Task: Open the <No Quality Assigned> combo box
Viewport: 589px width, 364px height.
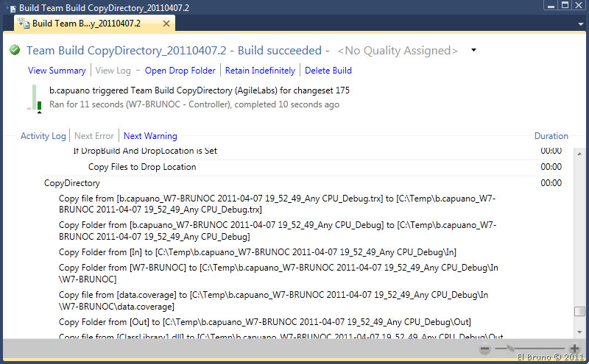Action: [398, 51]
